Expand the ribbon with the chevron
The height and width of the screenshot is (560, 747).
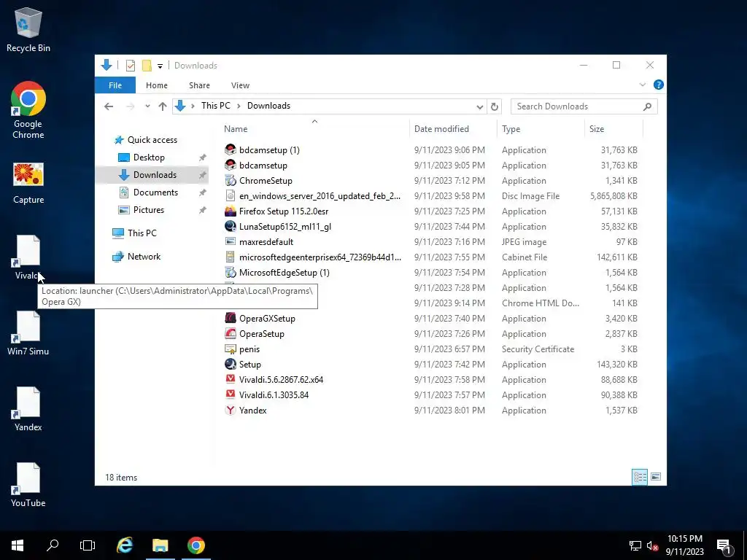[x=642, y=85]
